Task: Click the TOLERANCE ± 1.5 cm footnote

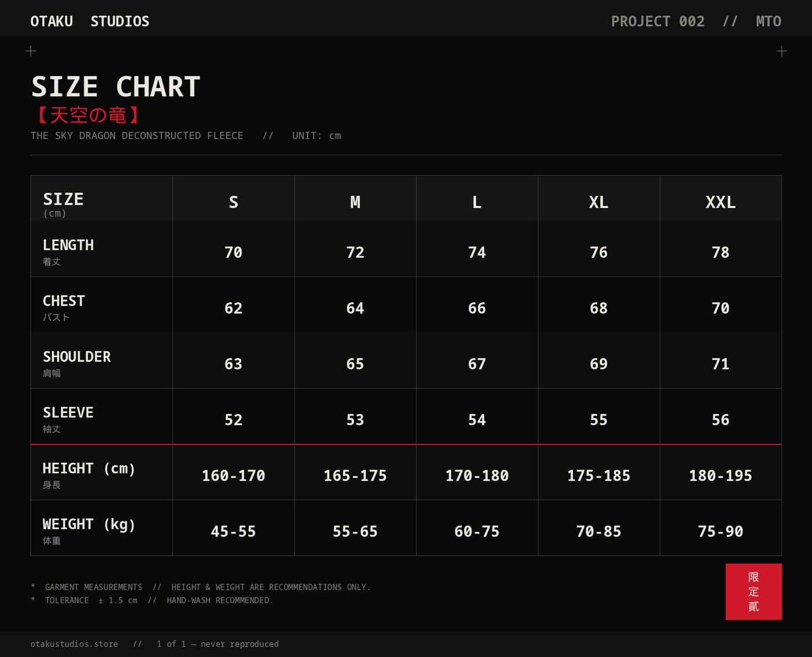Action: 92,600
